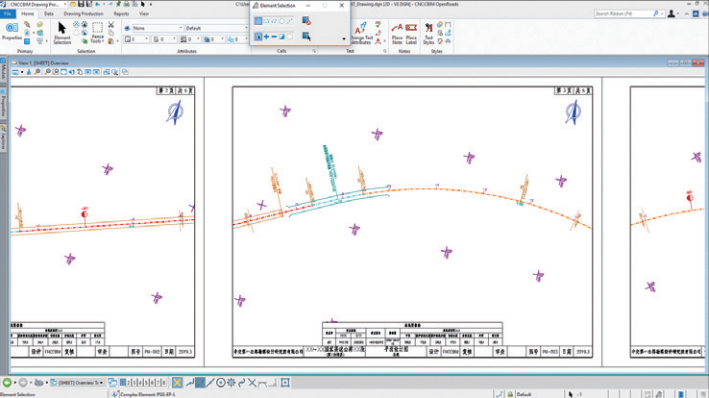Viewport: 709px width, 398px height.
Task: Open the None level dropdown
Action: point(157,28)
